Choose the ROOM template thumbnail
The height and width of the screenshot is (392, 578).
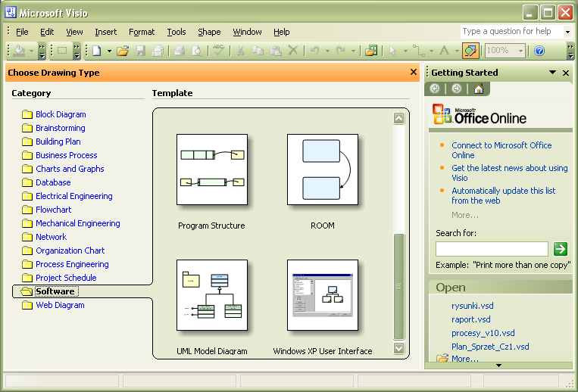coord(323,170)
